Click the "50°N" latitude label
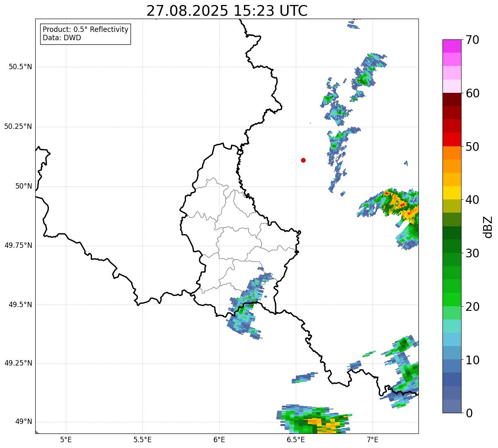Viewport: 498px width, 448px height. tap(24, 186)
